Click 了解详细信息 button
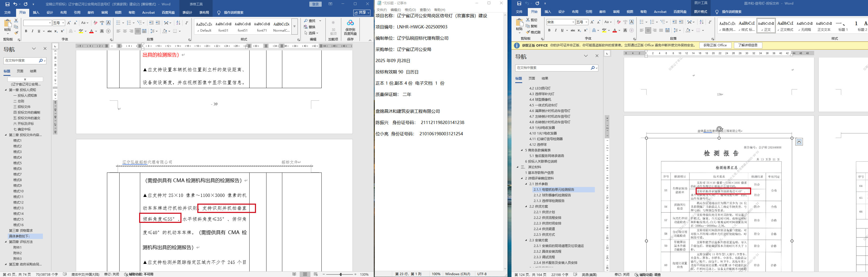The width and height of the screenshot is (868, 277). point(747,45)
